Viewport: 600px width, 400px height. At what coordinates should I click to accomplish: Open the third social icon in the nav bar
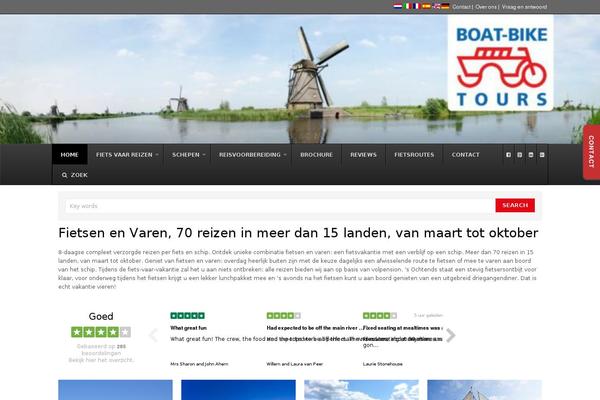pos(531,155)
